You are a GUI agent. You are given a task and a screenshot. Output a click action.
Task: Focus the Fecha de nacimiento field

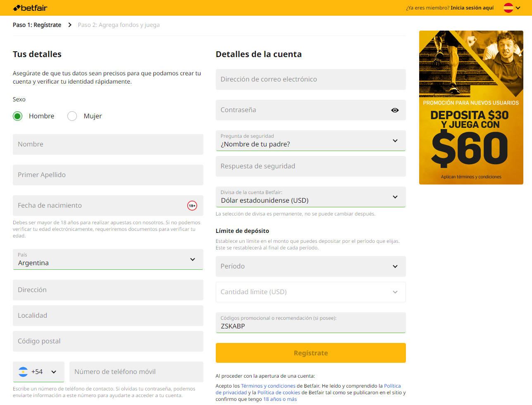click(x=108, y=206)
